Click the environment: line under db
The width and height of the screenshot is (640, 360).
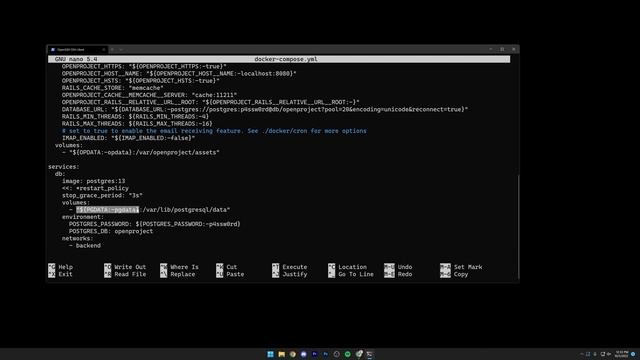point(83,217)
